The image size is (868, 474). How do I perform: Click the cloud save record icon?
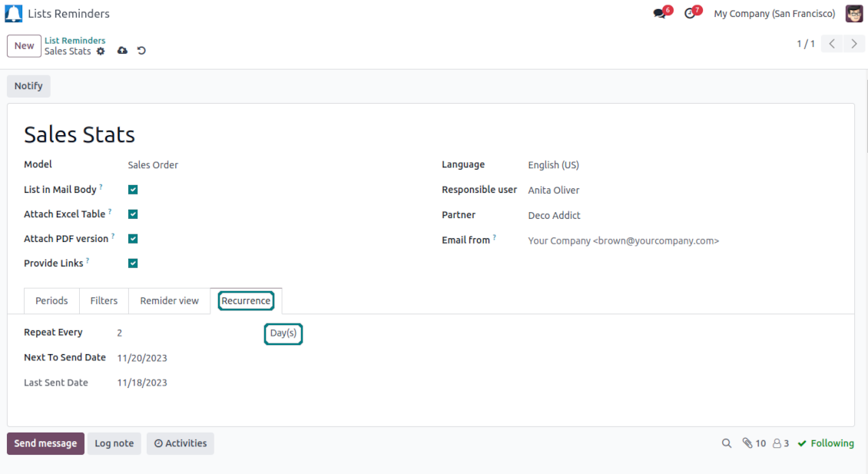[122, 51]
